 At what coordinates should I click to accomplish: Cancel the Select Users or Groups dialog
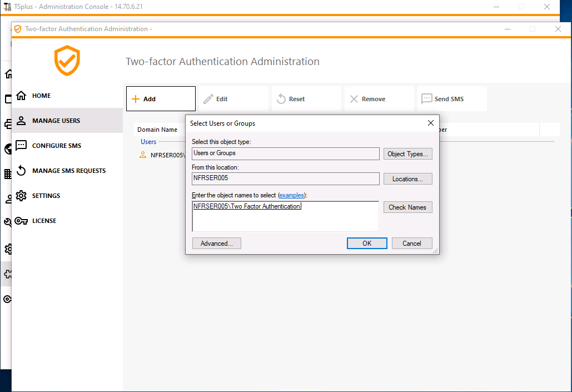click(412, 244)
